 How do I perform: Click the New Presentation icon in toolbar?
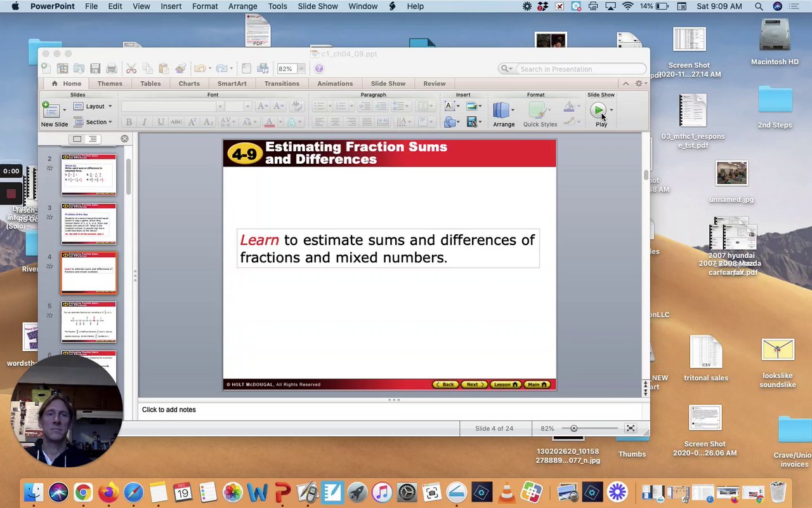pos(46,69)
